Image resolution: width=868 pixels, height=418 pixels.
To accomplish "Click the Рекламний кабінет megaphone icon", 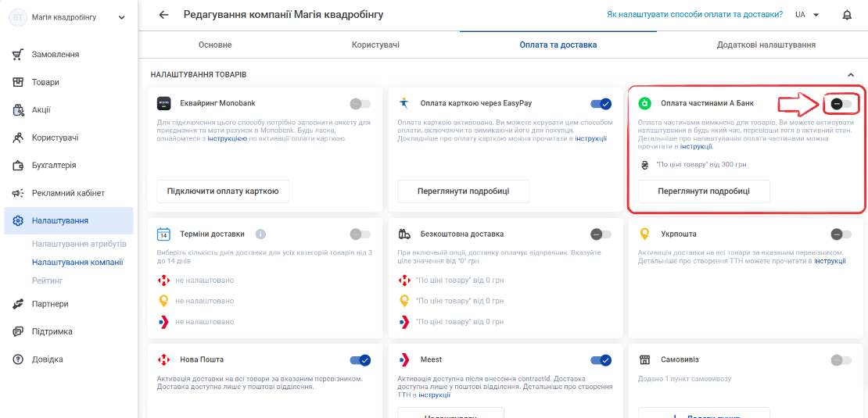I will (x=18, y=193).
